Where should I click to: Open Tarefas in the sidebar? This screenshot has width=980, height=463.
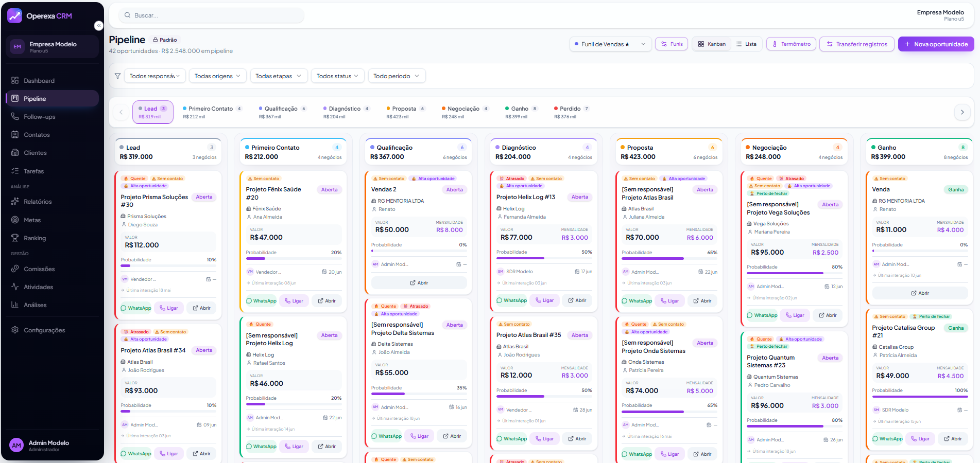point(52,171)
